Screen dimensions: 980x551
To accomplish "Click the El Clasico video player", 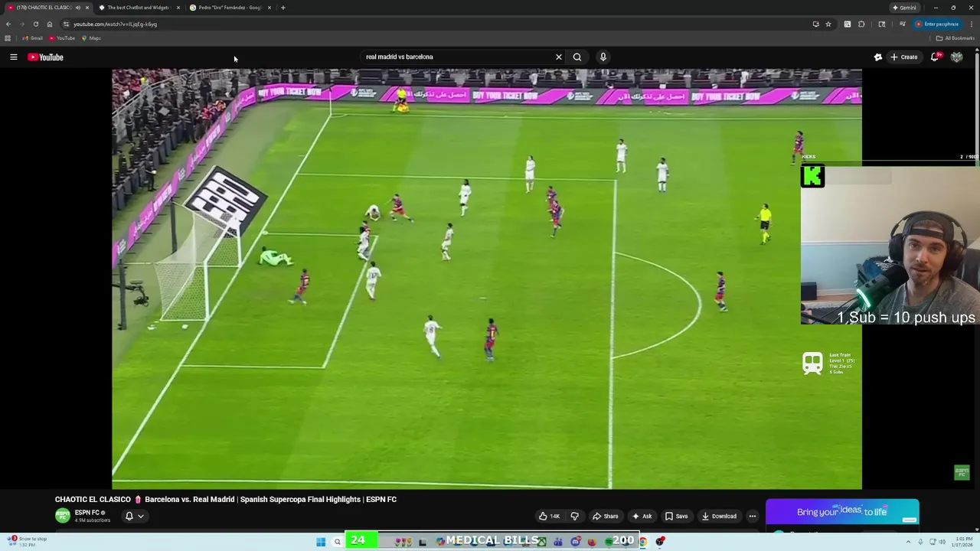I will click(x=487, y=279).
